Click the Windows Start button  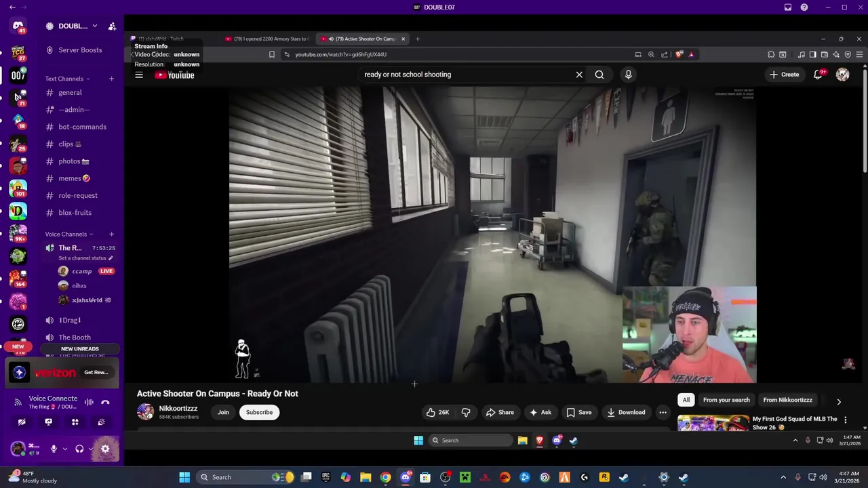(184, 477)
